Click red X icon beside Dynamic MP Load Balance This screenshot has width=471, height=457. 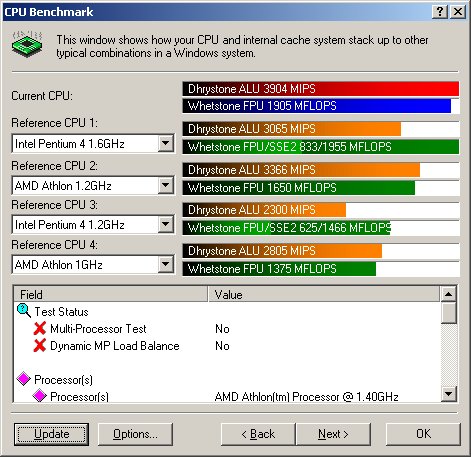40,345
